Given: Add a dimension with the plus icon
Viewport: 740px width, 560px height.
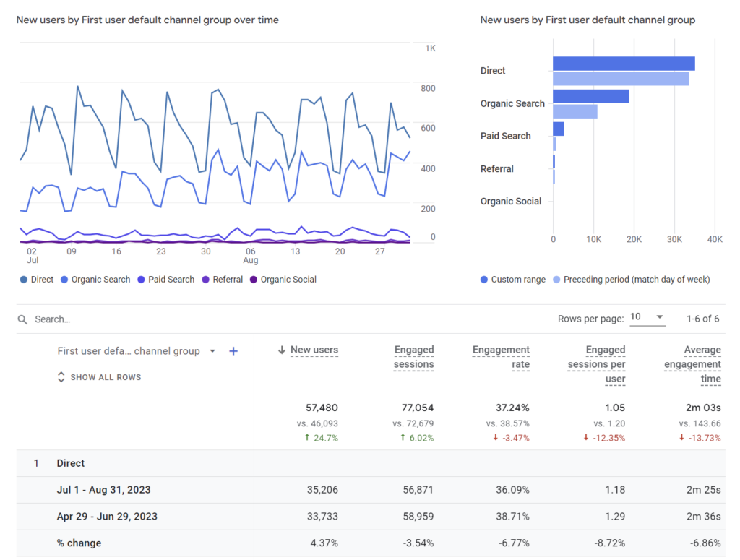Looking at the screenshot, I should pyautogui.click(x=233, y=351).
